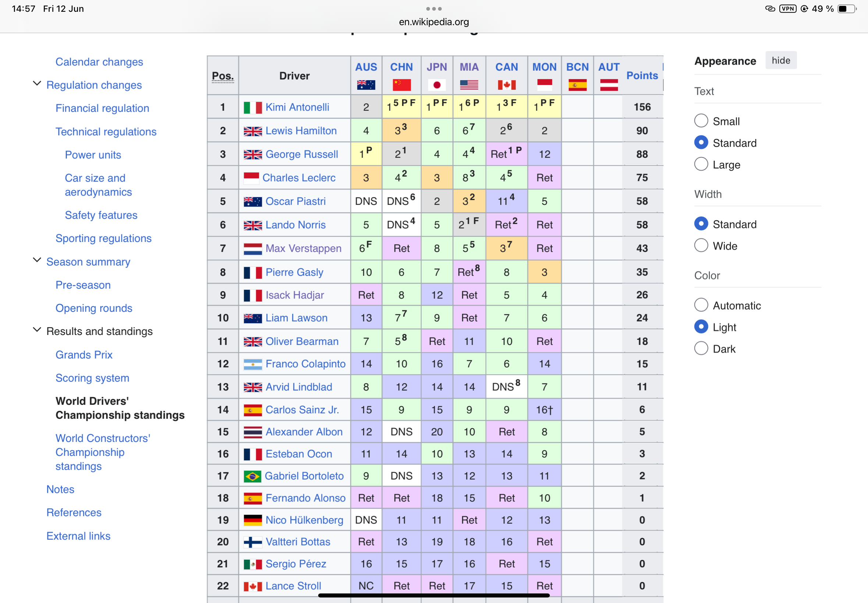Open Kimi Antonelli's driver page
This screenshot has width=868, height=603.
(x=297, y=108)
